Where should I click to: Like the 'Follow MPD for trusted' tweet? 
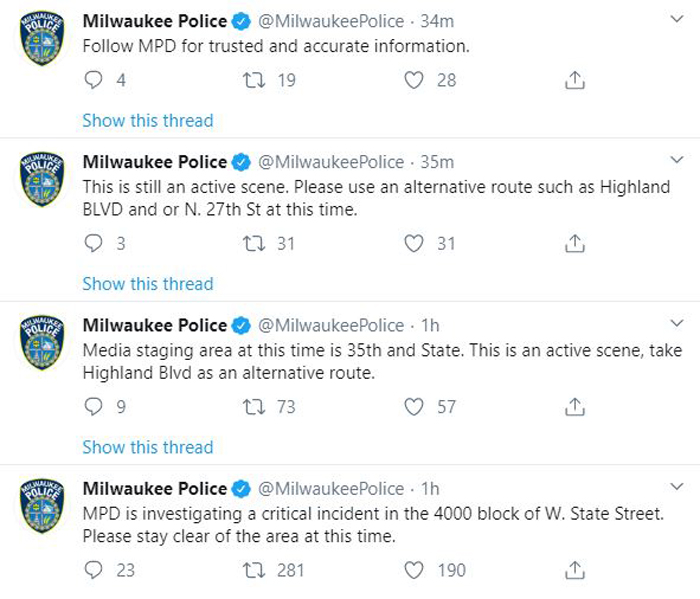(x=413, y=80)
